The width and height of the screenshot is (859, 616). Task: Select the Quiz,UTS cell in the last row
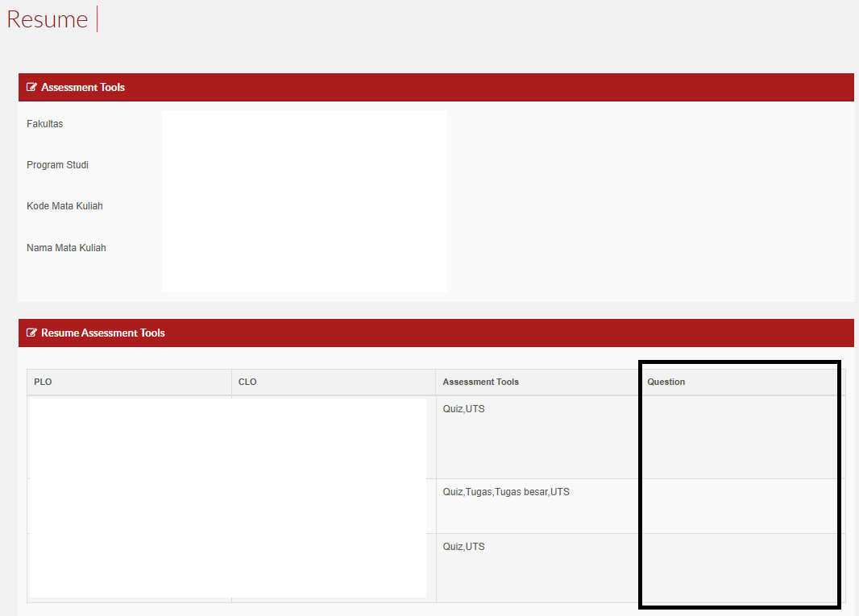coord(464,547)
